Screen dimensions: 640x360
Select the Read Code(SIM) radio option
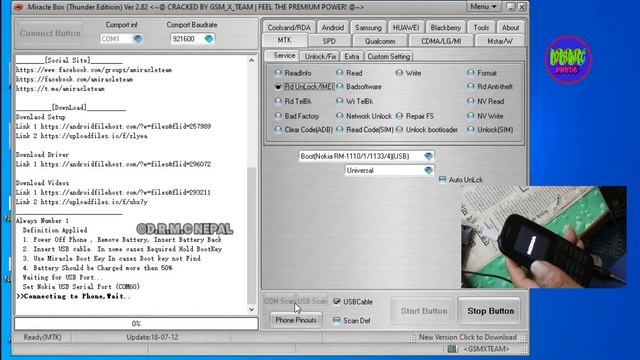click(x=340, y=130)
